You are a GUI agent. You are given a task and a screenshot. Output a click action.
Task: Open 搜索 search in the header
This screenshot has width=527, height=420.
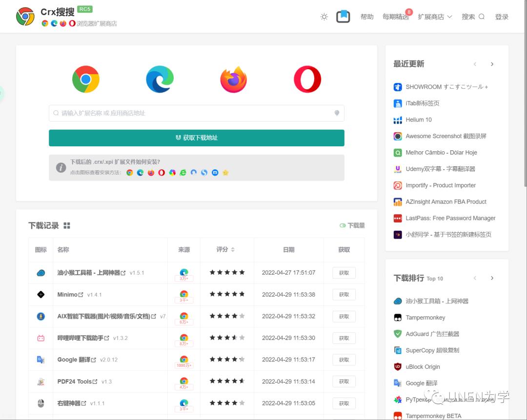click(x=473, y=17)
